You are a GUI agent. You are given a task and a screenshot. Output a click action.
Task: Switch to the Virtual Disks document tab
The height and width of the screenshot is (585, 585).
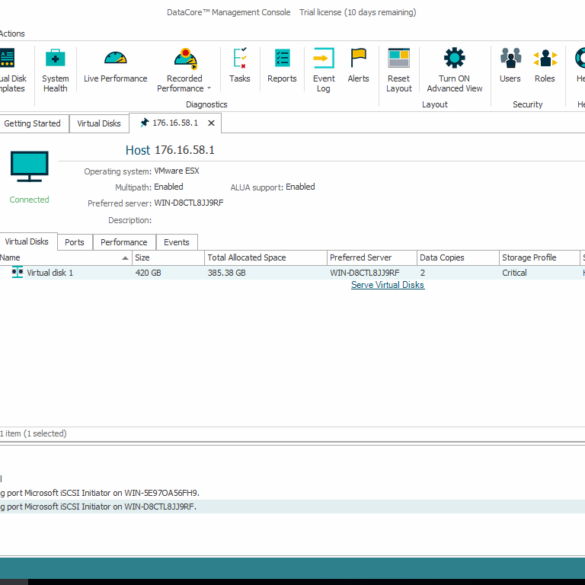(99, 123)
